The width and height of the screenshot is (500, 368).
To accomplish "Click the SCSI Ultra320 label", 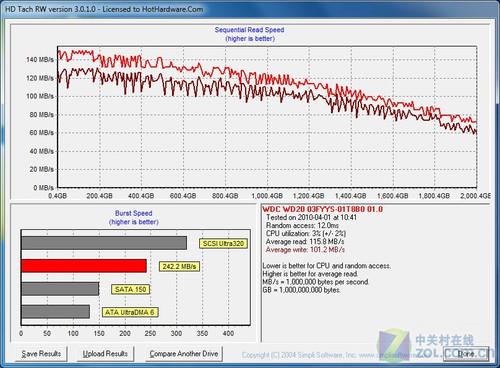I will pyautogui.click(x=223, y=244).
